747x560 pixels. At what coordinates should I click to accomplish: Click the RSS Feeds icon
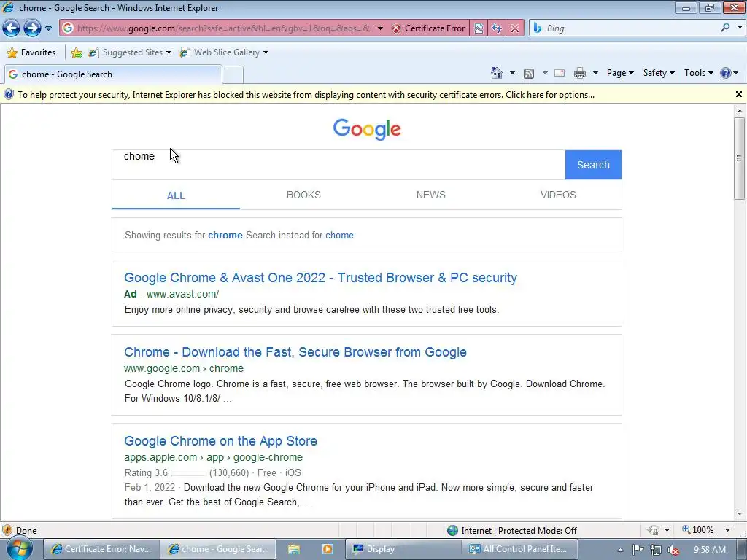coord(528,74)
